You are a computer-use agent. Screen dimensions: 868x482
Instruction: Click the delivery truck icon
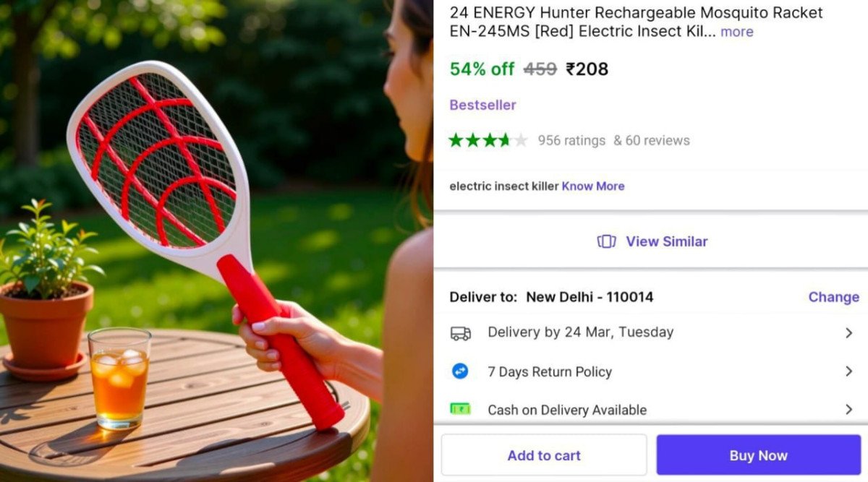(460, 333)
